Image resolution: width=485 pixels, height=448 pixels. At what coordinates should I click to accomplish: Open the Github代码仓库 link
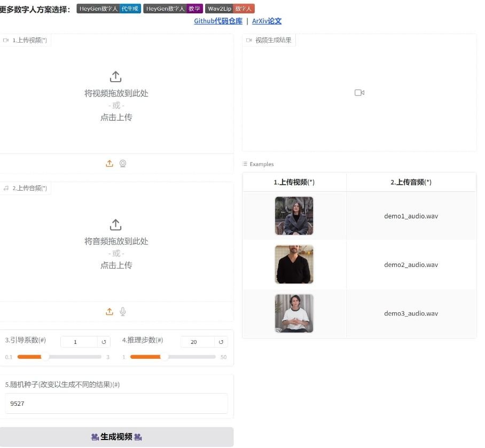pyautogui.click(x=218, y=21)
